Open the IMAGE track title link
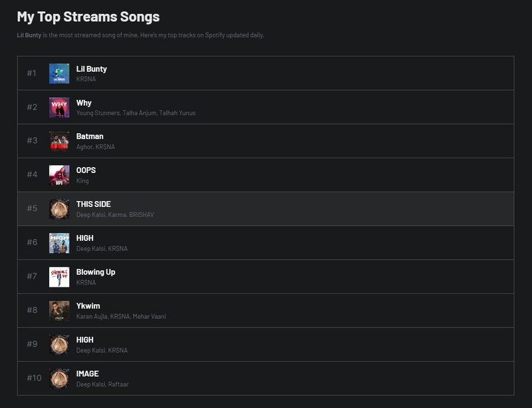 87,374
